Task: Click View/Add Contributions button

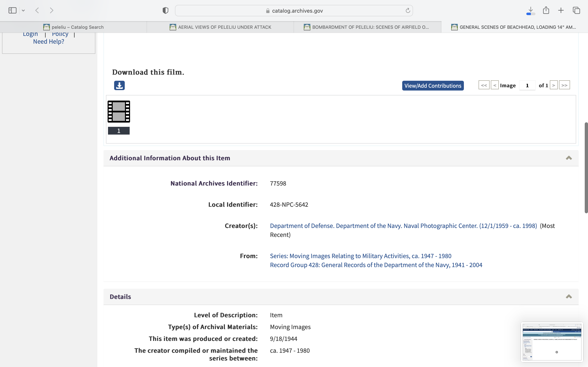Action: click(x=433, y=86)
